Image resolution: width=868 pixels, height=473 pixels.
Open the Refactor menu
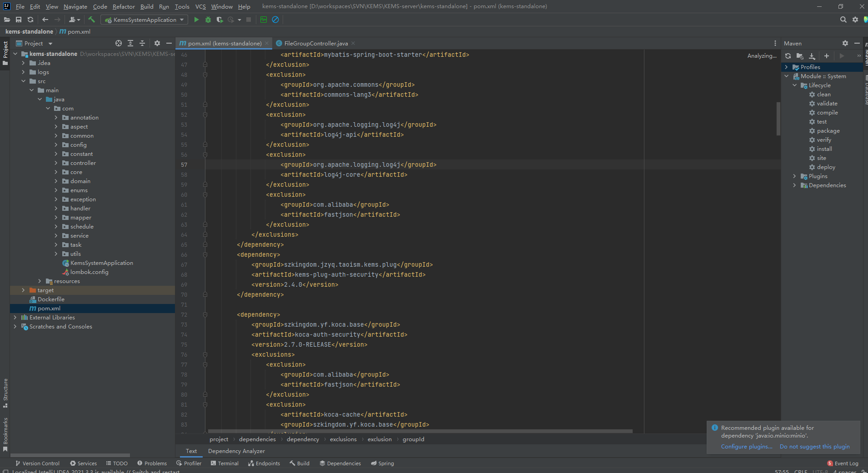pyautogui.click(x=124, y=6)
